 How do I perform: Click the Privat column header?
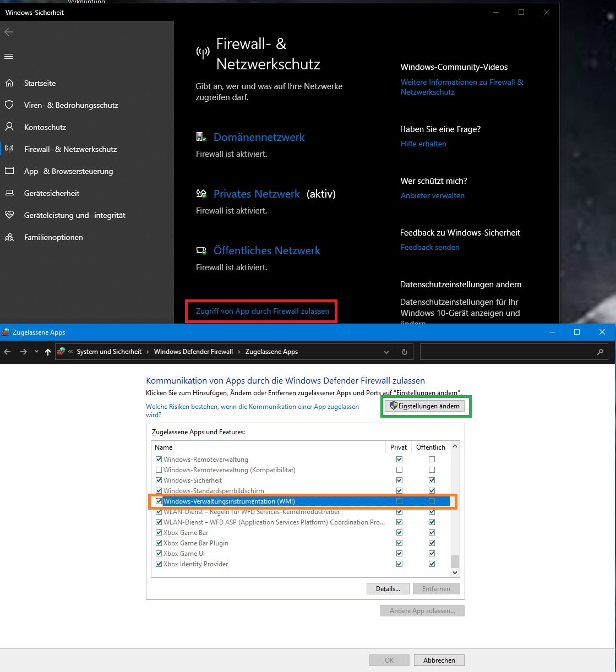pos(399,447)
